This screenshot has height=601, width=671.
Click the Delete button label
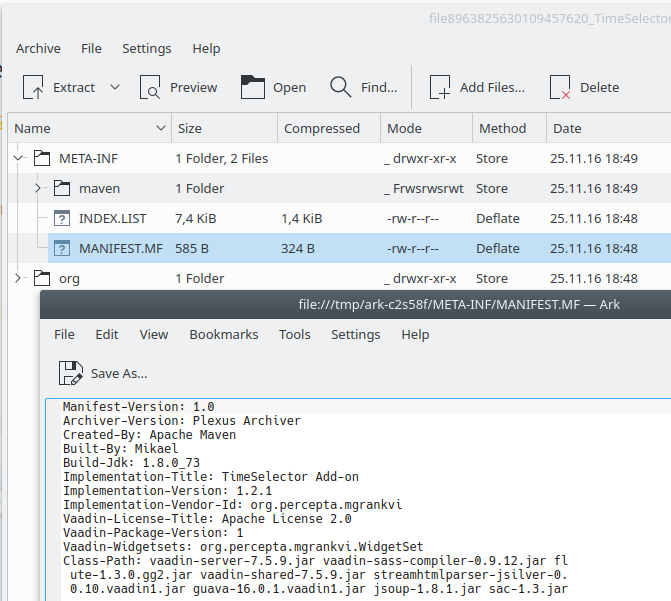pyautogui.click(x=600, y=87)
